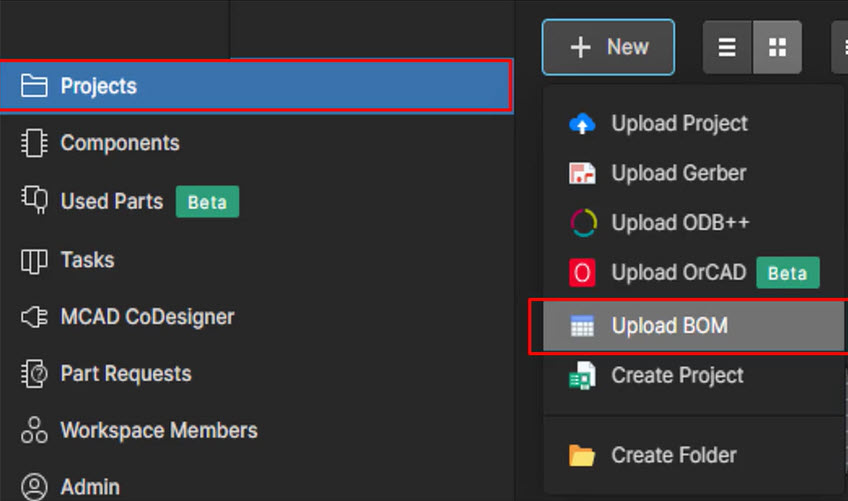The height and width of the screenshot is (501, 848).
Task: Select Upload Project from menu
Action: (x=679, y=124)
